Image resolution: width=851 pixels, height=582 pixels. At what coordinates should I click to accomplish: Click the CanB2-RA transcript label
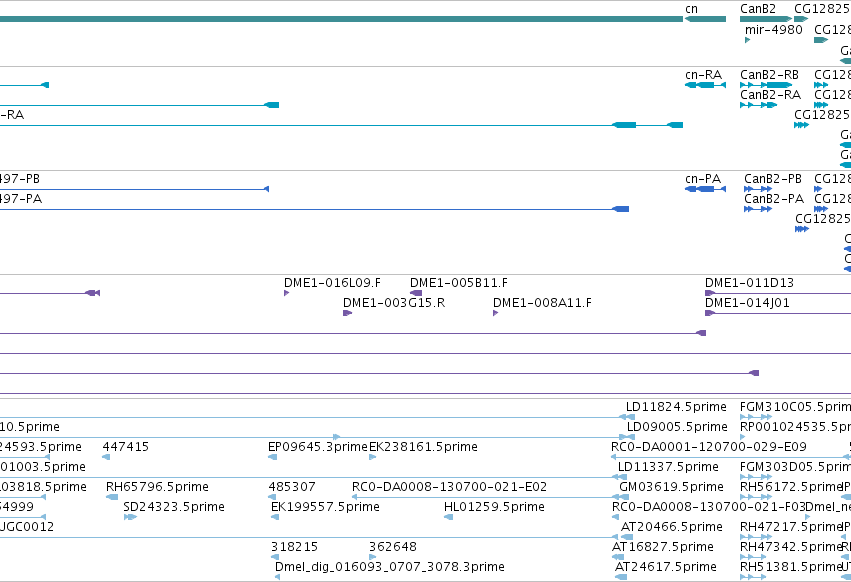[771, 95]
